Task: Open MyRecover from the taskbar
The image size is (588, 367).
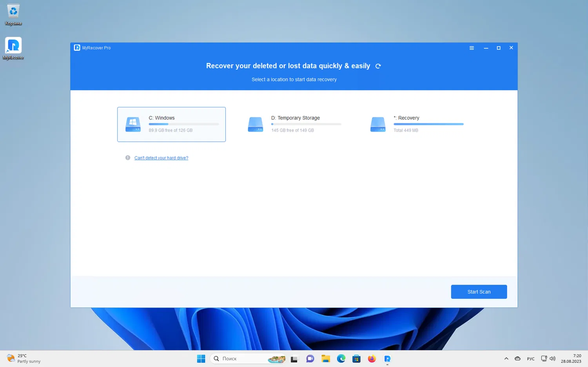Action: (x=387, y=358)
